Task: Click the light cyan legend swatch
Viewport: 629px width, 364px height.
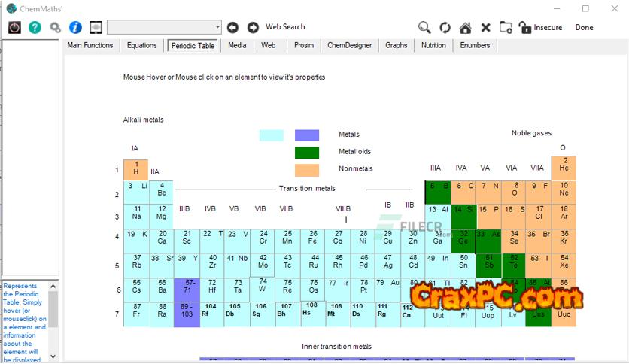Action: pyautogui.click(x=271, y=135)
